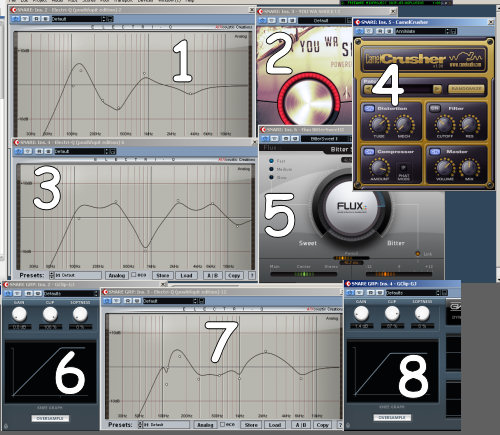Switch the CamelCrusher Filter section on/off
Viewport: 500px width, 435px height.
click(x=434, y=108)
